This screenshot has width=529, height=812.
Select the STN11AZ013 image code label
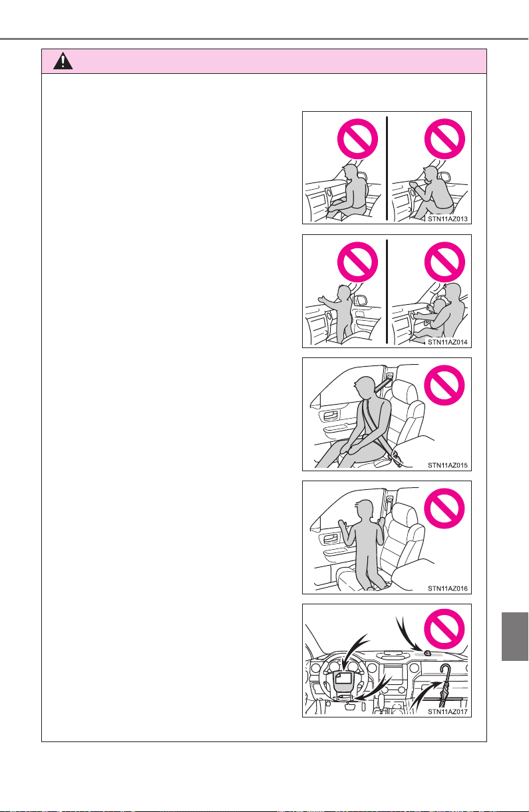click(448, 217)
